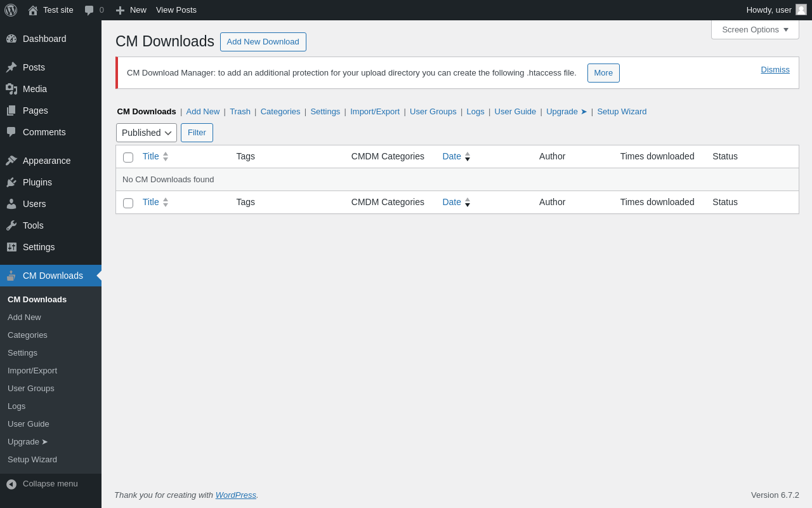The height and width of the screenshot is (508, 812).
Task: Expand the Screen Options panel
Action: (x=755, y=30)
